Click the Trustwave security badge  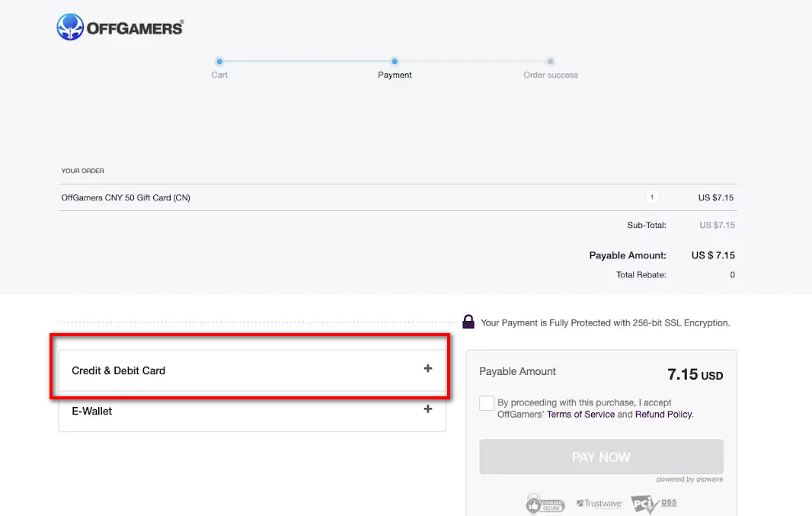coord(599,504)
